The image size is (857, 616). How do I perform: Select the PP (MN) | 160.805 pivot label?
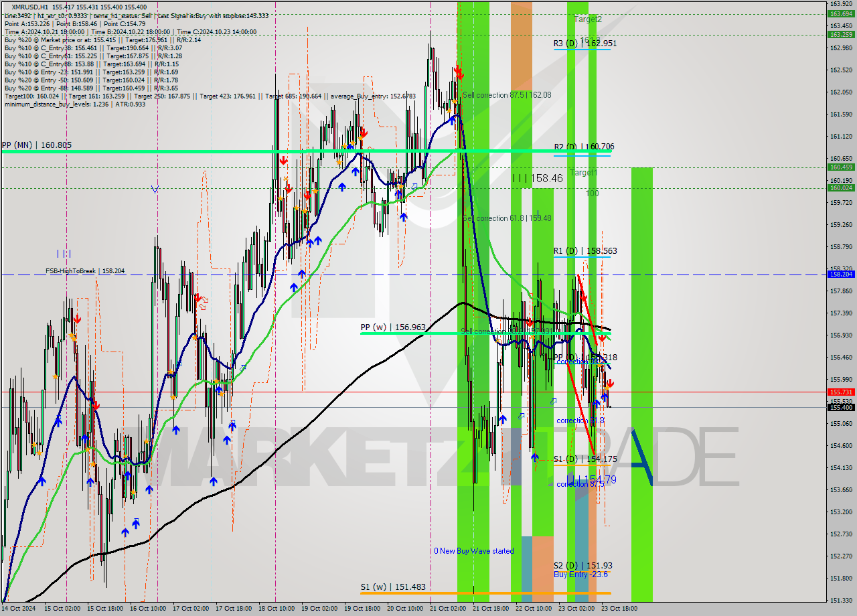(x=36, y=145)
